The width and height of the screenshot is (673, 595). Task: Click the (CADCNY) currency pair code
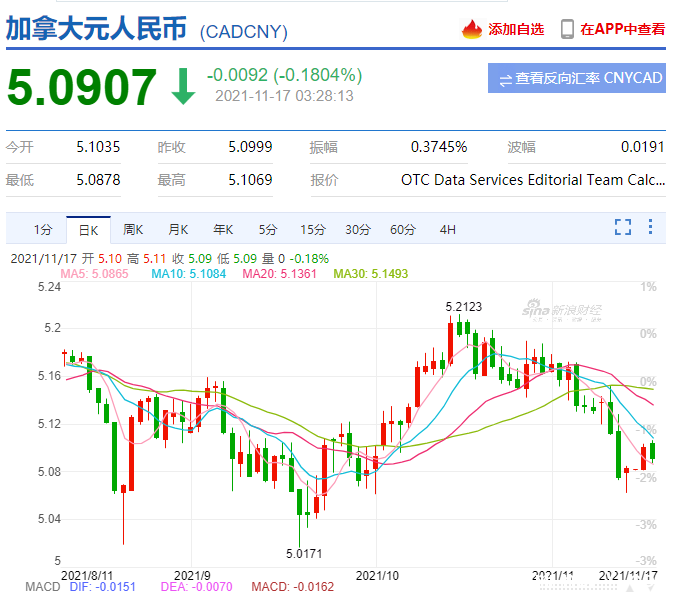[x=244, y=32]
